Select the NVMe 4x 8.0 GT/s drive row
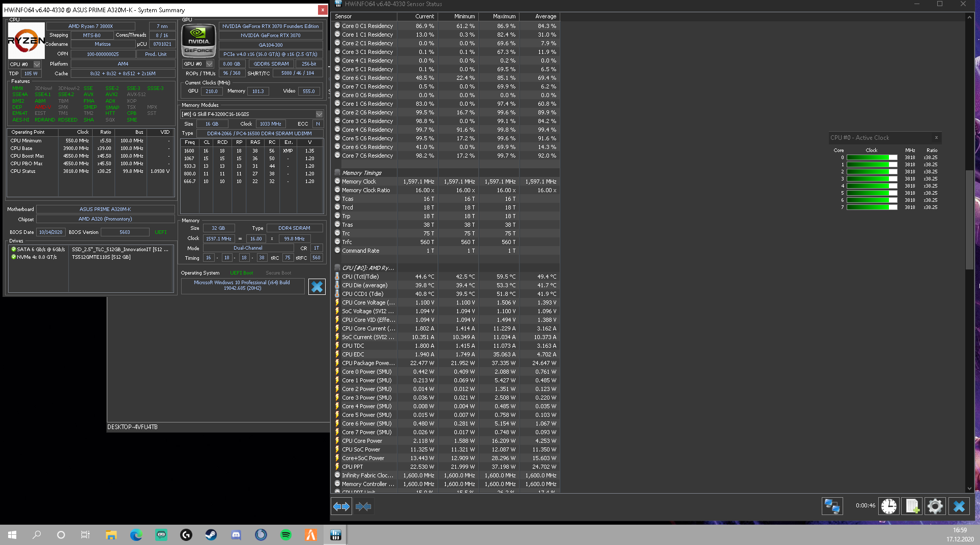This screenshot has height=545, width=980. pyautogui.click(x=91, y=257)
